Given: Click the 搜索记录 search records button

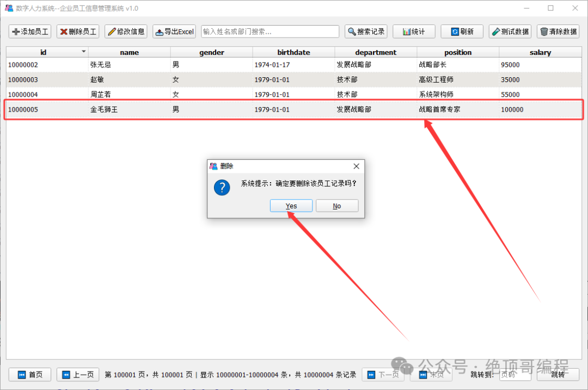Looking at the screenshot, I should [x=366, y=32].
